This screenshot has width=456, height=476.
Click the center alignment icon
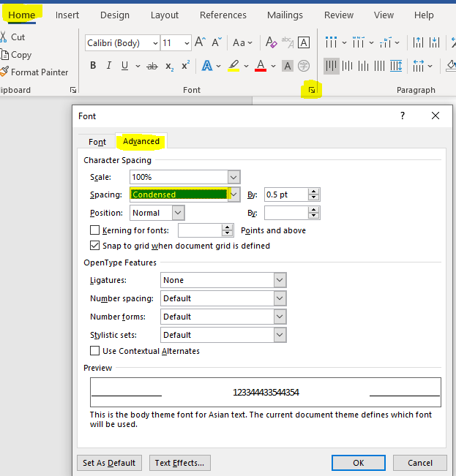[347, 66]
